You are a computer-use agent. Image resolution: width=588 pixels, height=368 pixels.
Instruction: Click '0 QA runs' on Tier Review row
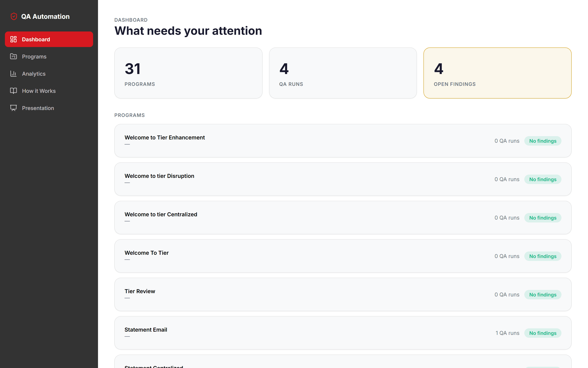[x=507, y=294]
